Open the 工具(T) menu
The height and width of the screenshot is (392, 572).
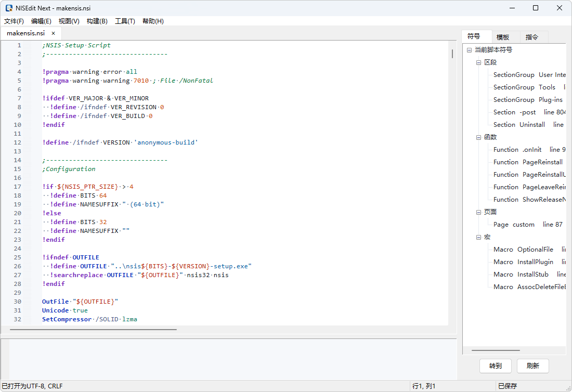[125, 21]
